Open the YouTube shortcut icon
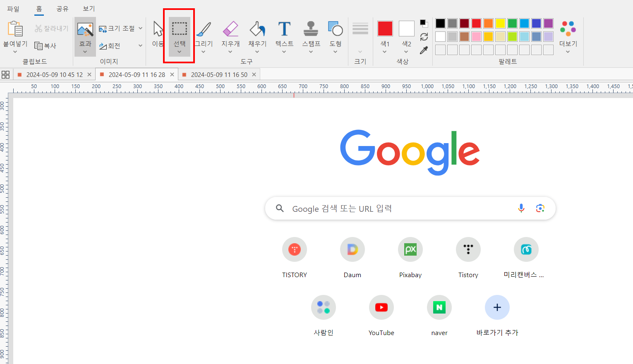The width and height of the screenshot is (633, 364). pyautogui.click(x=381, y=307)
